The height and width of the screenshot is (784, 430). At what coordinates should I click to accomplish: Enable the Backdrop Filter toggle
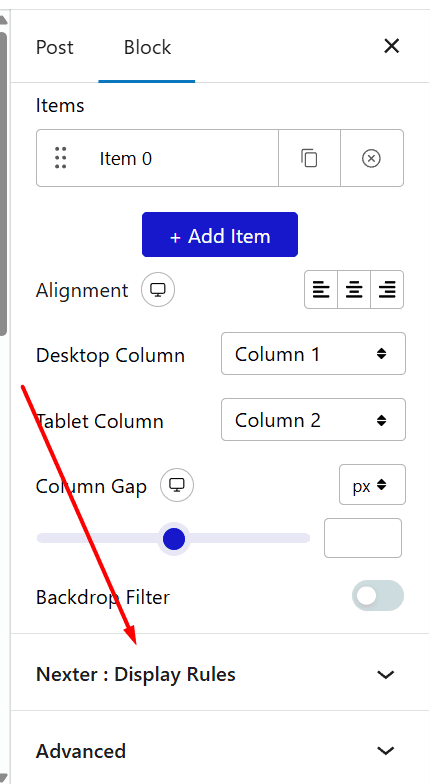(378, 596)
